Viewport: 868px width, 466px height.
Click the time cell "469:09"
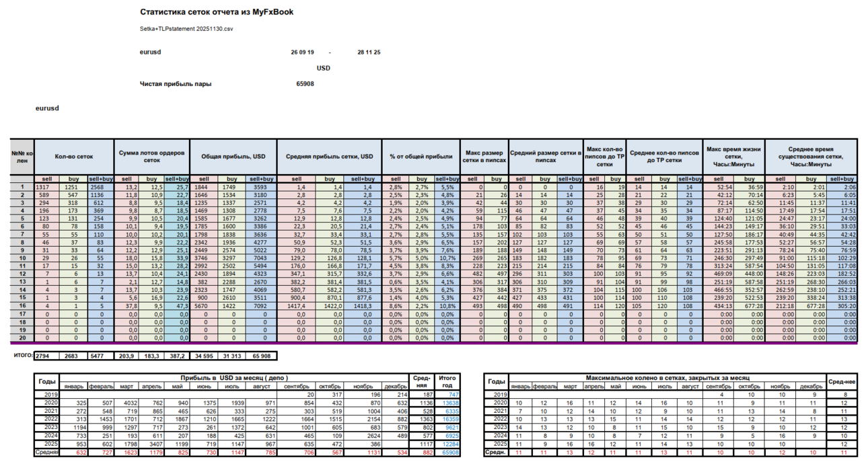point(719,274)
